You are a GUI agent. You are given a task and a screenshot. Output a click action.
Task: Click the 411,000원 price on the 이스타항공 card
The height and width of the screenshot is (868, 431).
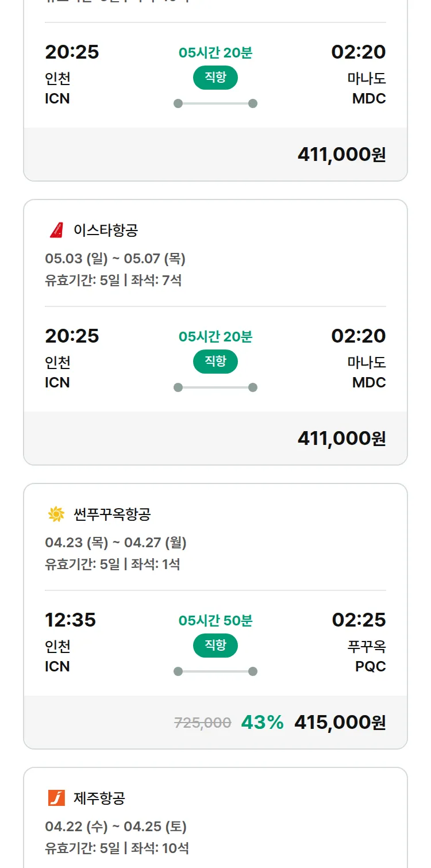tap(341, 439)
